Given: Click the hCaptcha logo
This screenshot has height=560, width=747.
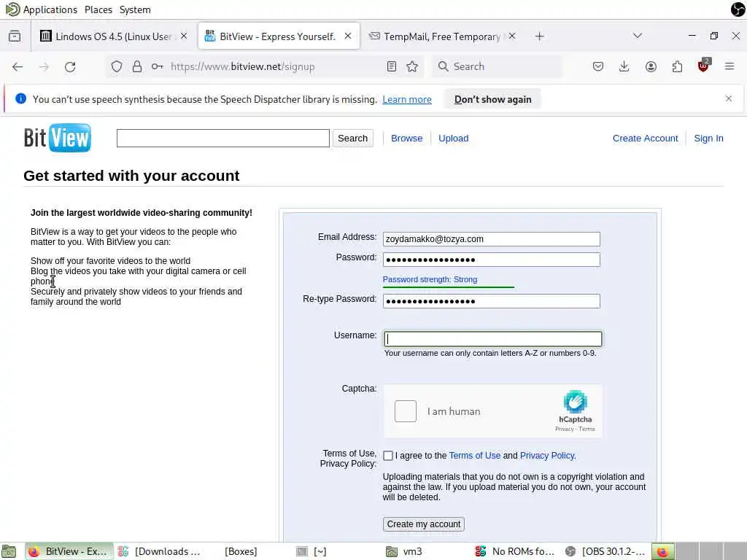Looking at the screenshot, I should tap(575, 402).
